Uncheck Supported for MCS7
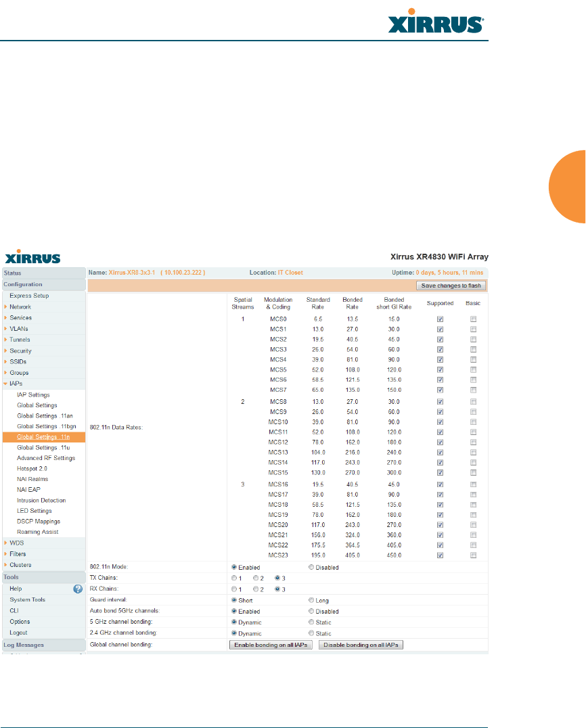This screenshot has width=586, height=728. tap(441, 390)
